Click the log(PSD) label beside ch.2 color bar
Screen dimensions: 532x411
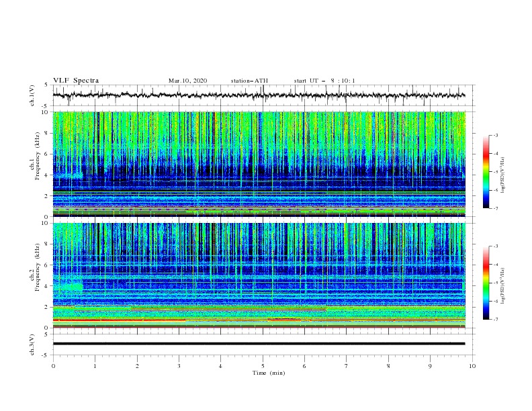coord(503,285)
